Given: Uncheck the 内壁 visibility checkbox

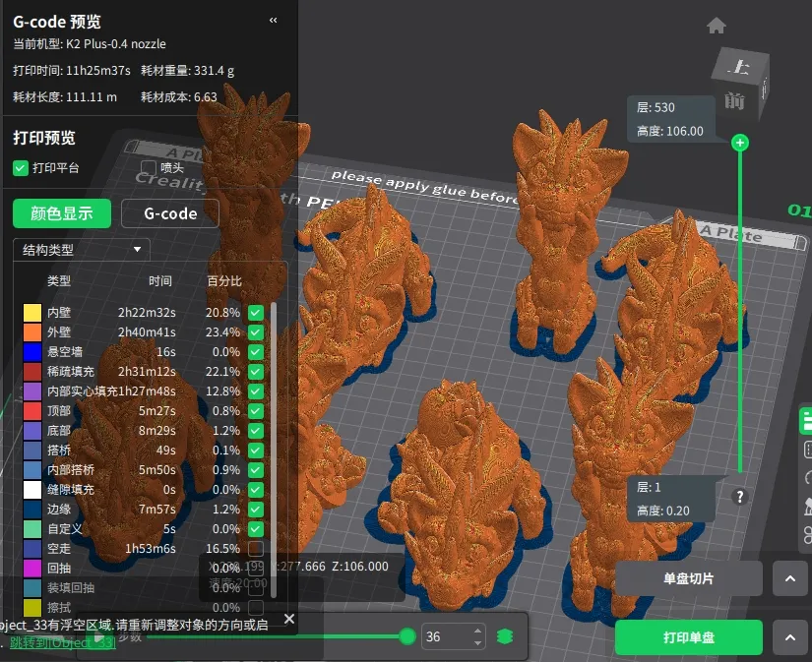Looking at the screenshot, I should 255,313.
